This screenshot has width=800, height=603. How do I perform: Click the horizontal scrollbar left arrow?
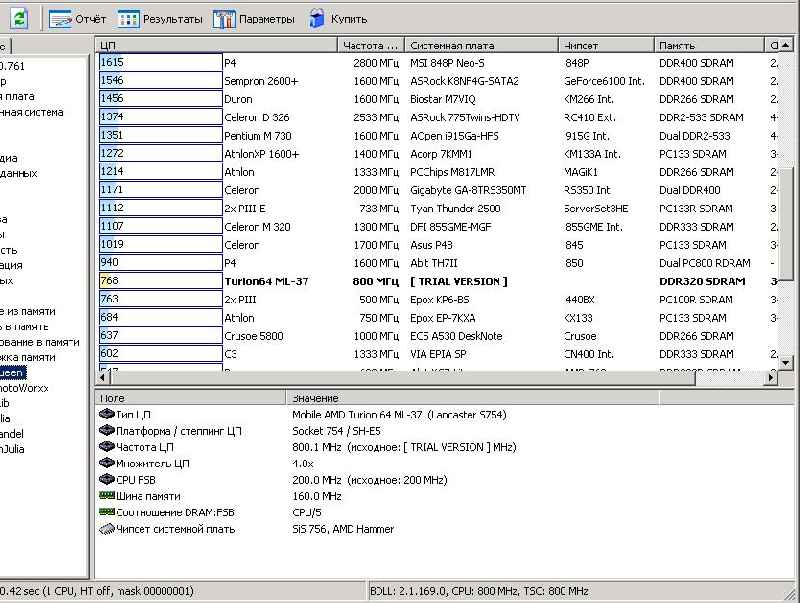(102, 378)
